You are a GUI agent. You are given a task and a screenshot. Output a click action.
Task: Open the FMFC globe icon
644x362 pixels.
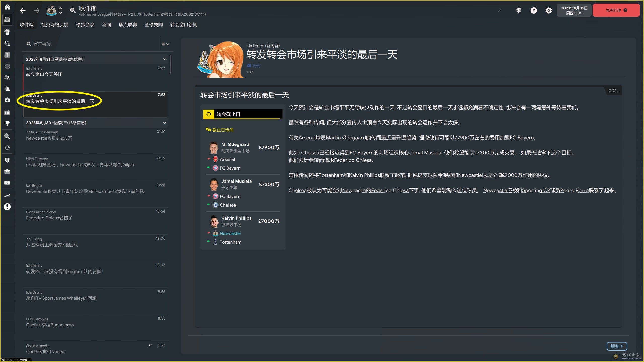coord(519,10)
